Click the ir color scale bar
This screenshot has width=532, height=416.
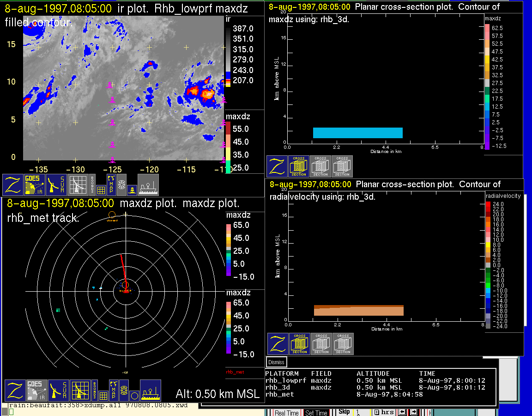[228, 55]
